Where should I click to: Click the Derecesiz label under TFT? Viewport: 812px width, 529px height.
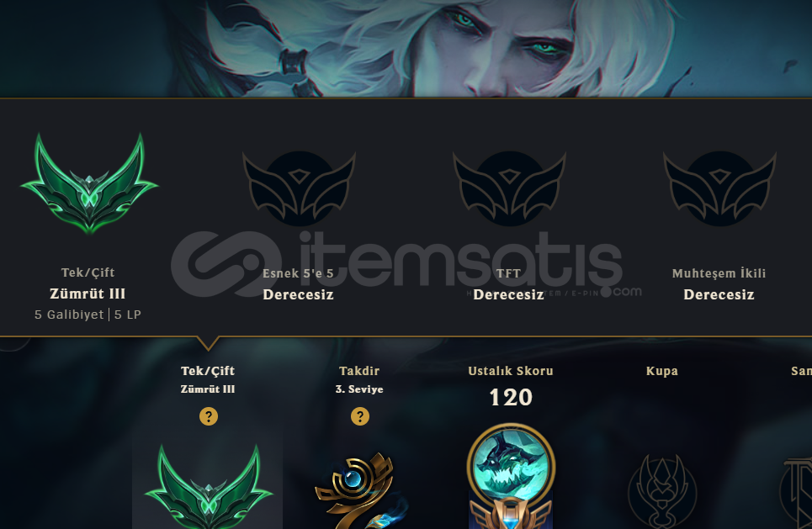[x=508, y=294]
